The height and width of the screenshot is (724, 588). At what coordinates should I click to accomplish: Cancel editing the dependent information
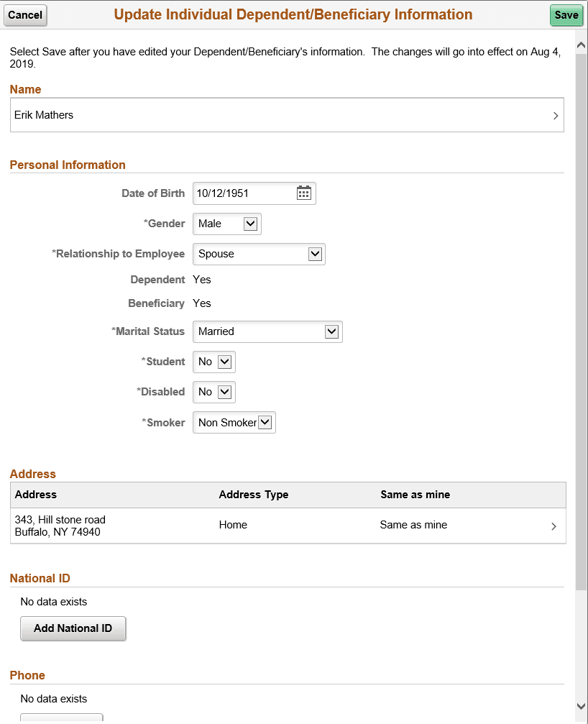(x=25, y=14)
